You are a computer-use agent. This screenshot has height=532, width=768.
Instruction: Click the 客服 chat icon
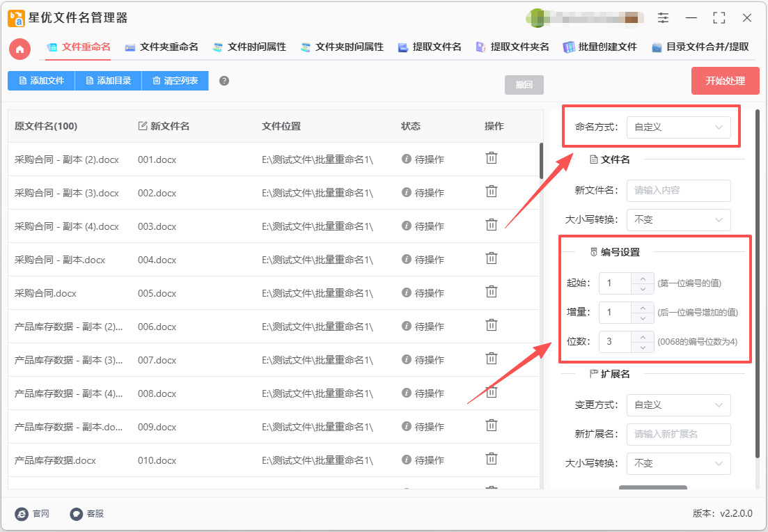coord(77,513)
